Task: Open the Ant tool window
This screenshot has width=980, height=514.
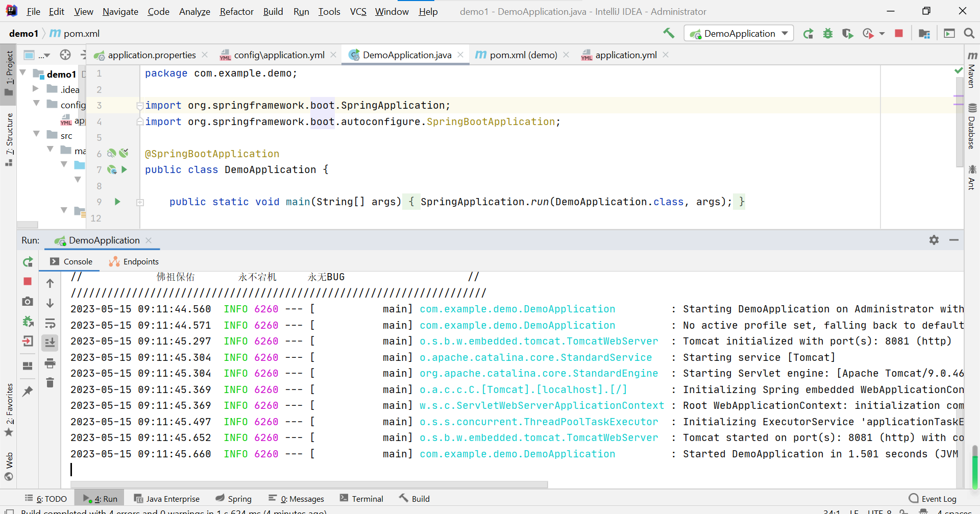Action: (x=972, y=177)
